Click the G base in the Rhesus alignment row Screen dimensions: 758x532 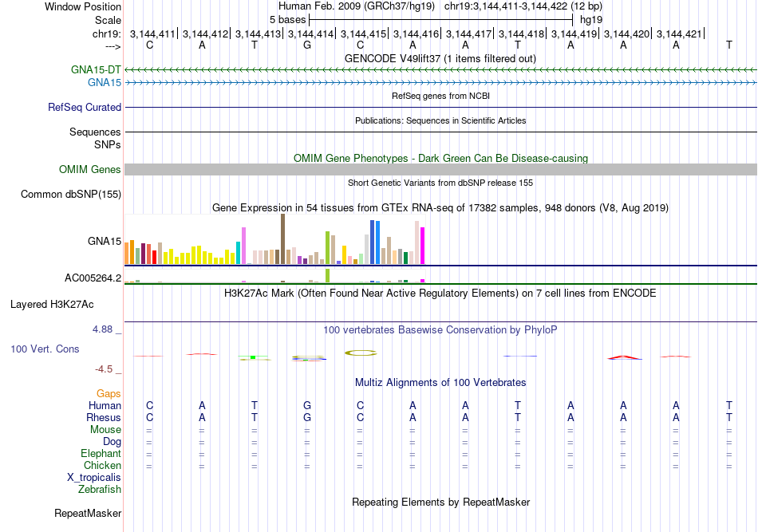[x=307, y=418]
